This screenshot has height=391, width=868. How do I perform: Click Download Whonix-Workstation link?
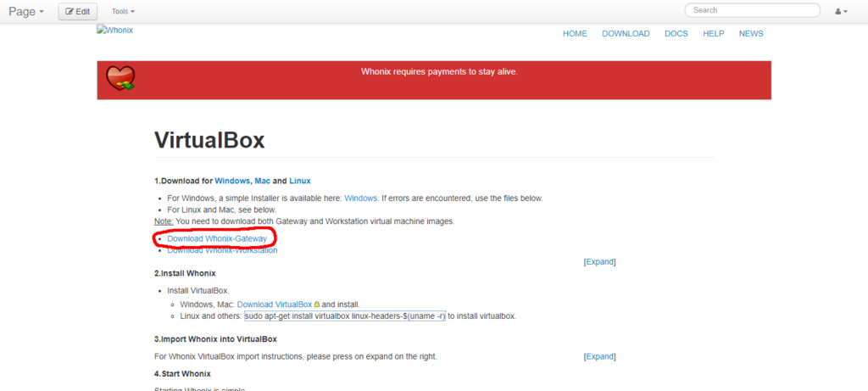click(222, 250)
